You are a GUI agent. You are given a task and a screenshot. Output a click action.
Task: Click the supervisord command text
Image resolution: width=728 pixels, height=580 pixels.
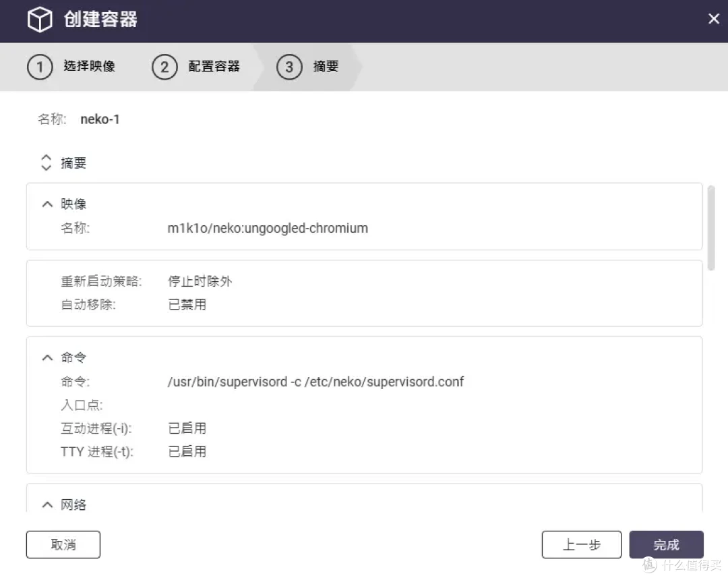(x=315, y=382)
